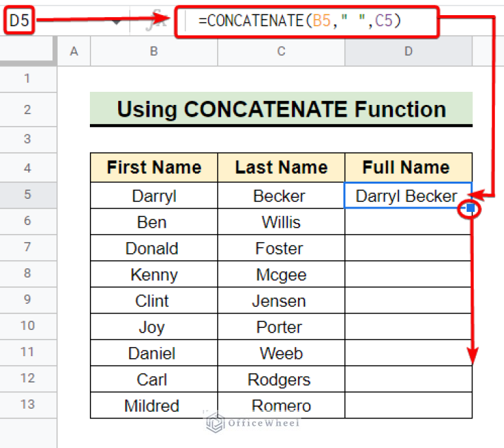504x448 pixels.
Task: Select column B header
Action: [x=154, y=51]
